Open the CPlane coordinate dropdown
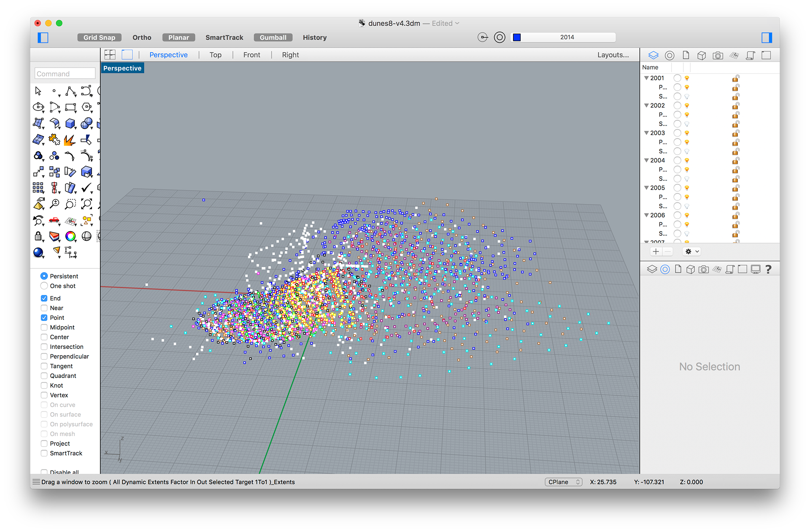This screenshot has width=810, height=532. click(x=563, y=482)
